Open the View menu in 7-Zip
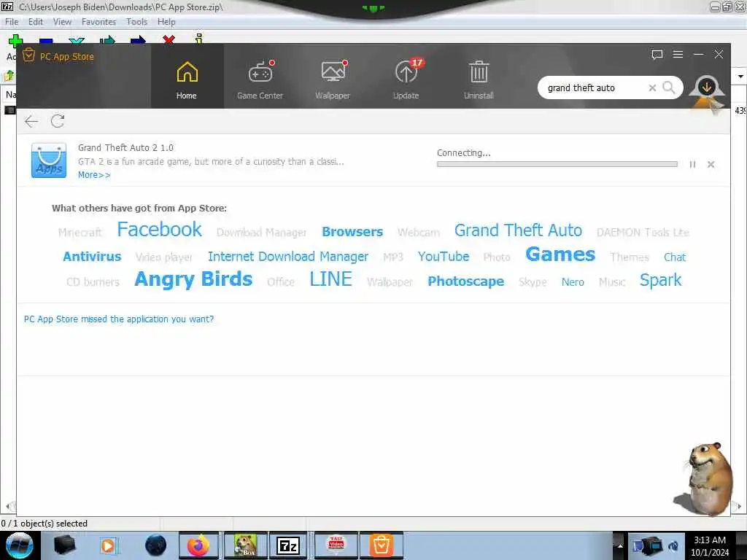This screenshot has width=747, height=560. click(63, 22)
